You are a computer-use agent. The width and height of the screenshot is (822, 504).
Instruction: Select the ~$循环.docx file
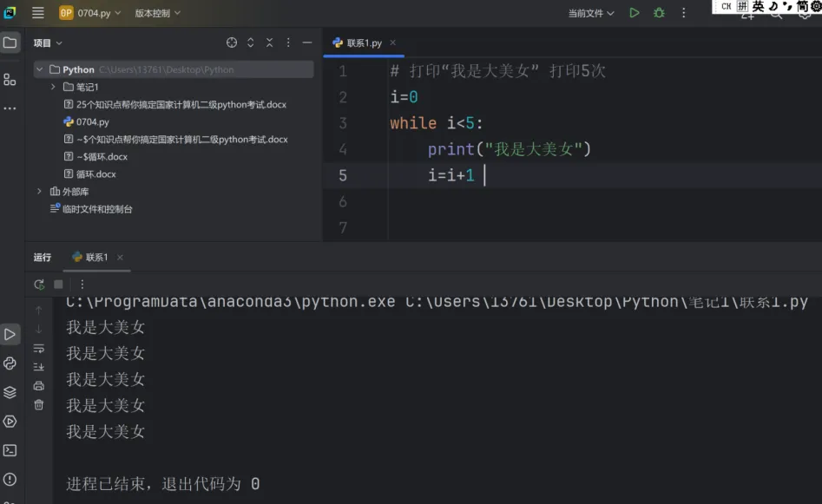(x=95, y=157)
